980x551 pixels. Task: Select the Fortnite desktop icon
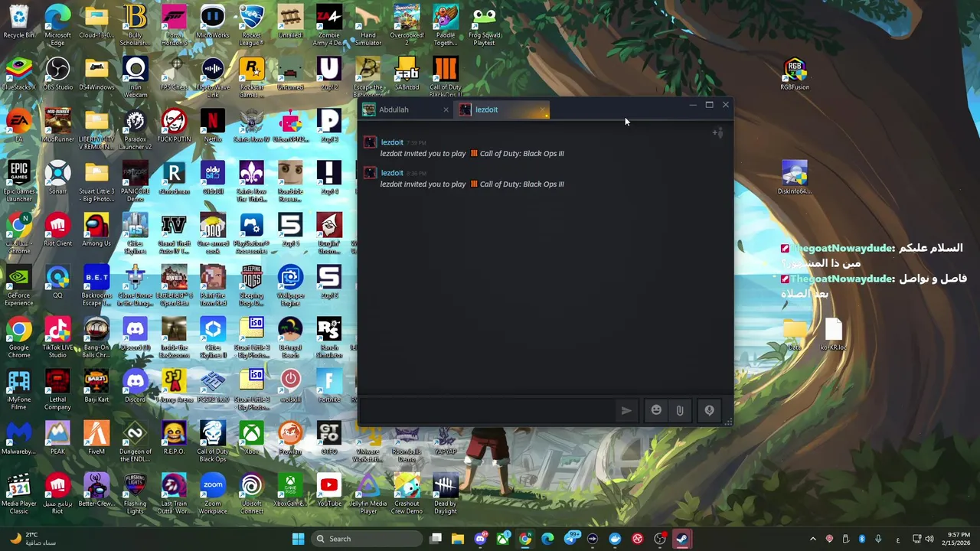[x=329, y=387]
